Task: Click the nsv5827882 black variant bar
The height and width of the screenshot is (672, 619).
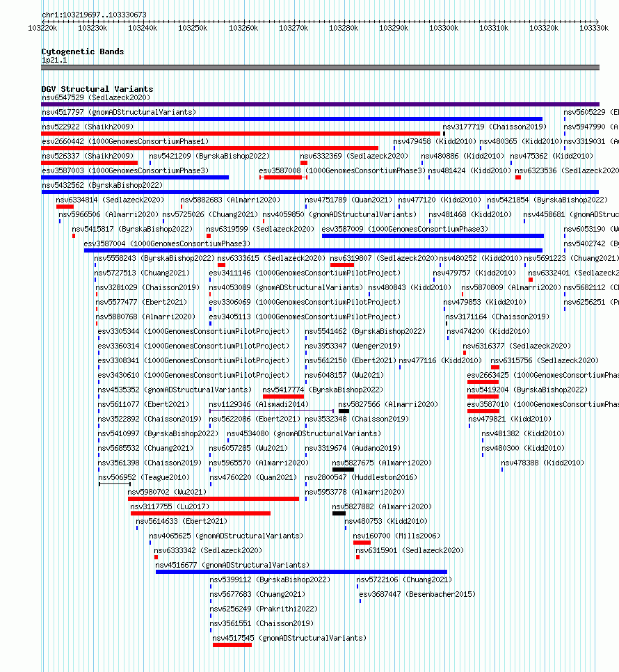Action: point(339,513)
